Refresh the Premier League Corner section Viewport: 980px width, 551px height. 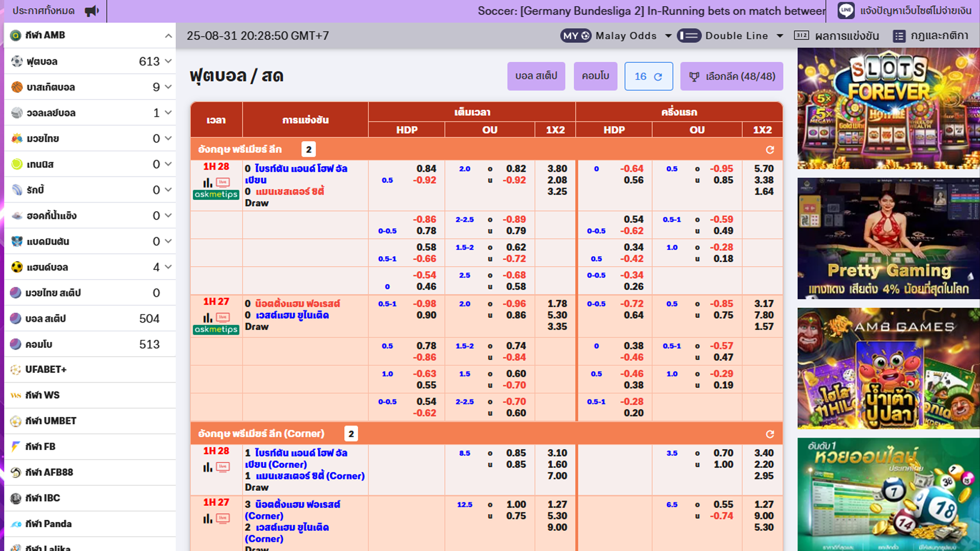click(x=770, y=434)
